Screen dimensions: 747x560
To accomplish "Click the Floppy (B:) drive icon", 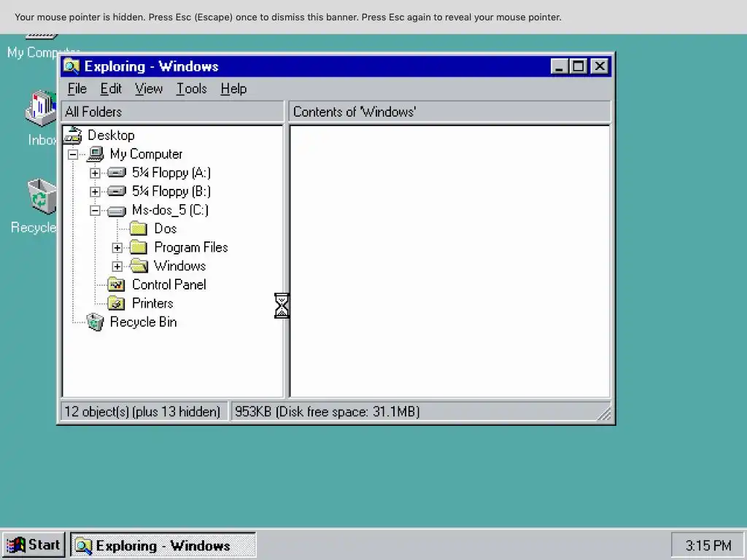I will (x=117, y=191).
